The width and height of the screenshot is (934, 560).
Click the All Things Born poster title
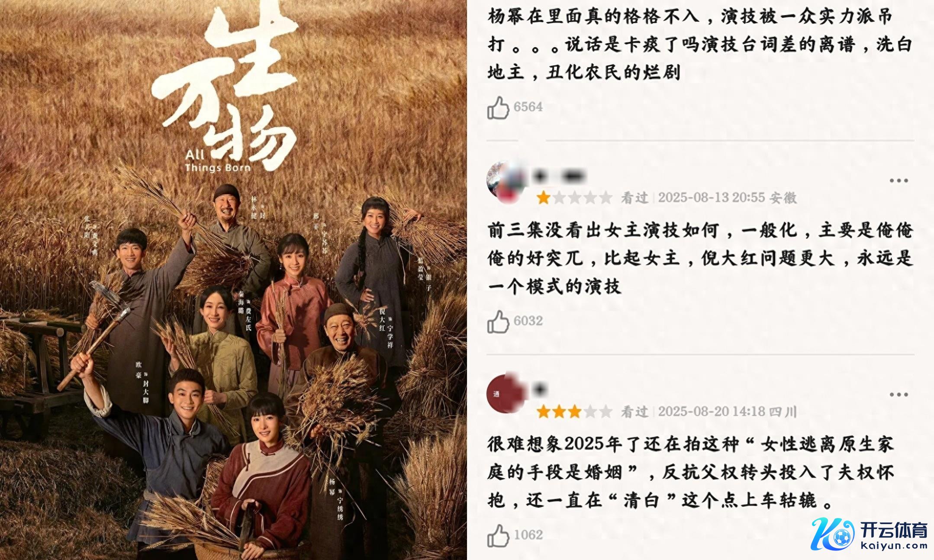218,161
